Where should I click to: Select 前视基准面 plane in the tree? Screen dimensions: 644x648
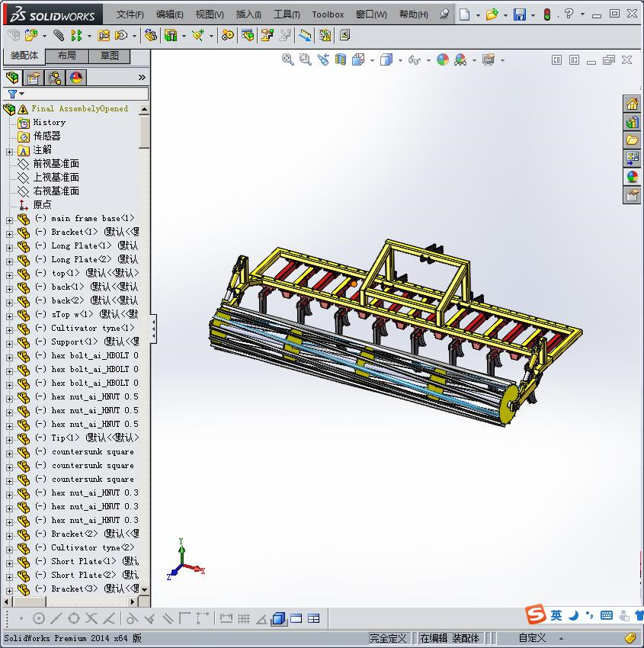click(x=56, y=164)
